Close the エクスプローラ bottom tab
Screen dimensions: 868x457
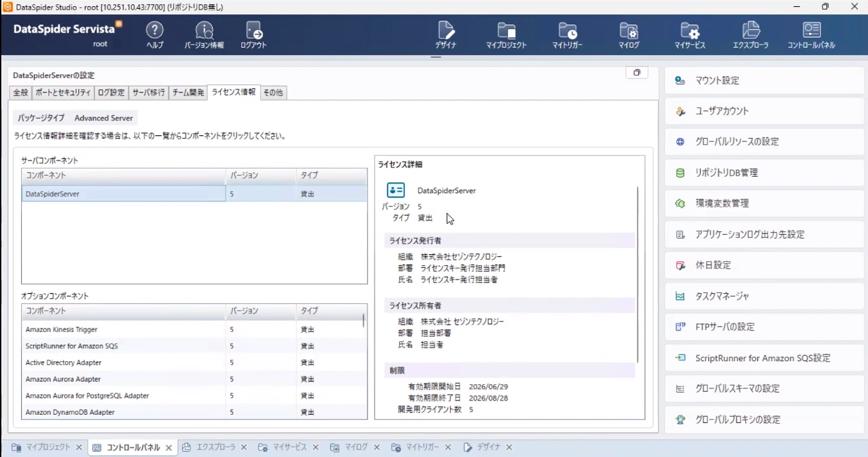(x=245, y=447)
